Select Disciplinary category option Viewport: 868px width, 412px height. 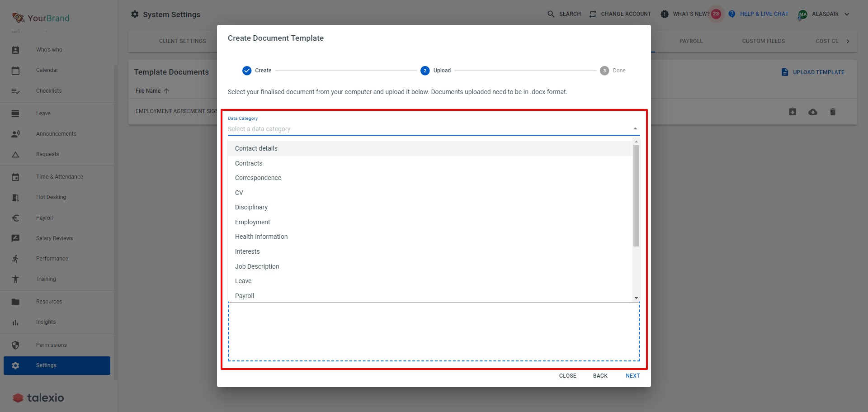point(430,207)
